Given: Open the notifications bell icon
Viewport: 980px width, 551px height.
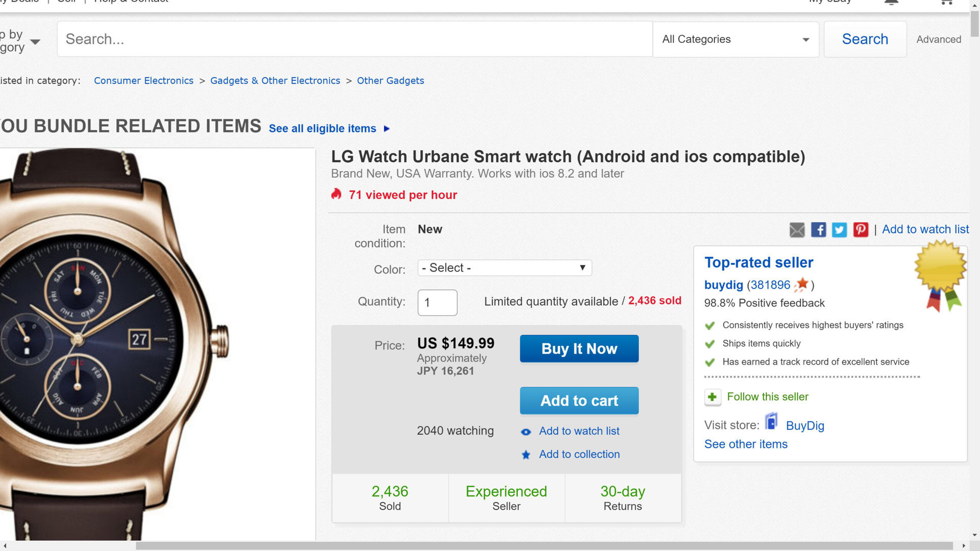Looking at the screenshot, I should click(x=891, y=2).
